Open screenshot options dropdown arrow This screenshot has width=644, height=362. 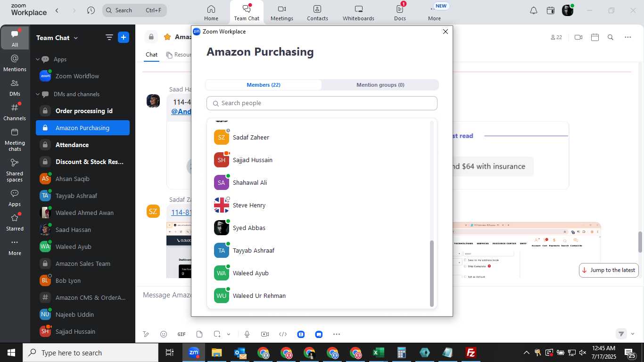click(x=229, y=334)
